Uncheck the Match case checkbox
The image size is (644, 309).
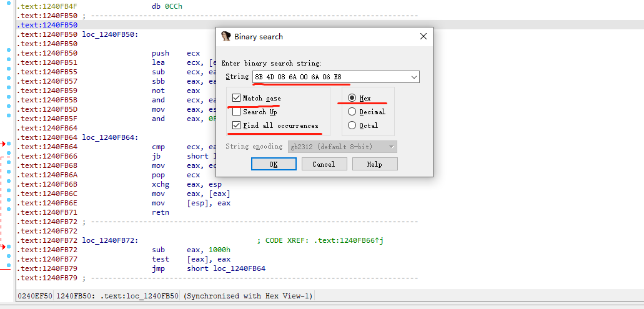[236, 99]
